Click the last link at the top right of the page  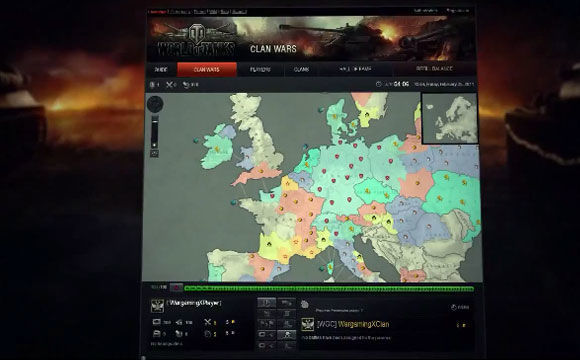click(458, 11)
